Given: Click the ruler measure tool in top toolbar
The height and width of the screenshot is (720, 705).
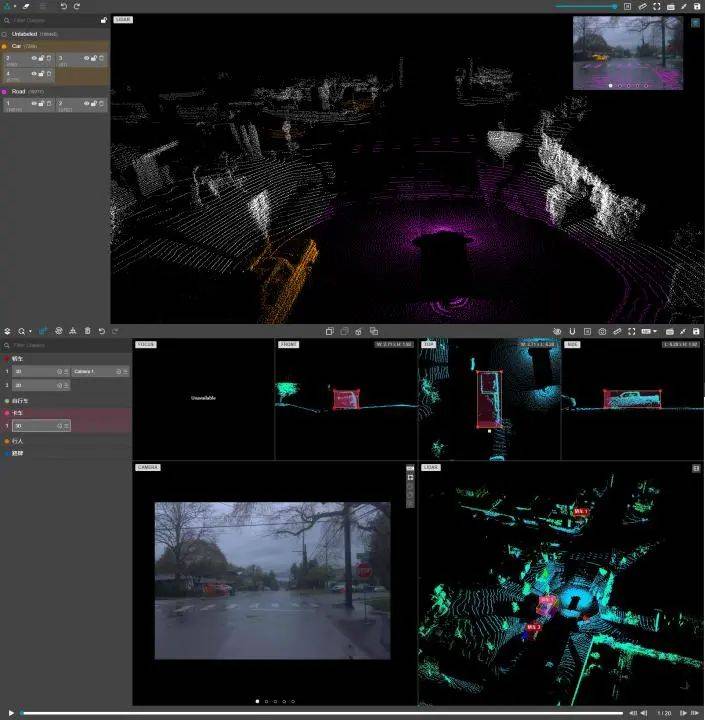Looking at the screenshot, I should point(642,6).
